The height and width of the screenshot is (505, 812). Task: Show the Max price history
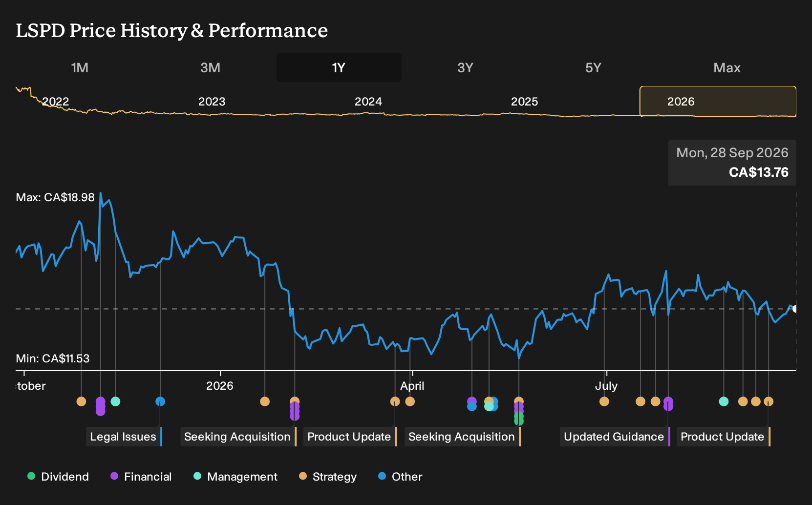pos(727,67)
